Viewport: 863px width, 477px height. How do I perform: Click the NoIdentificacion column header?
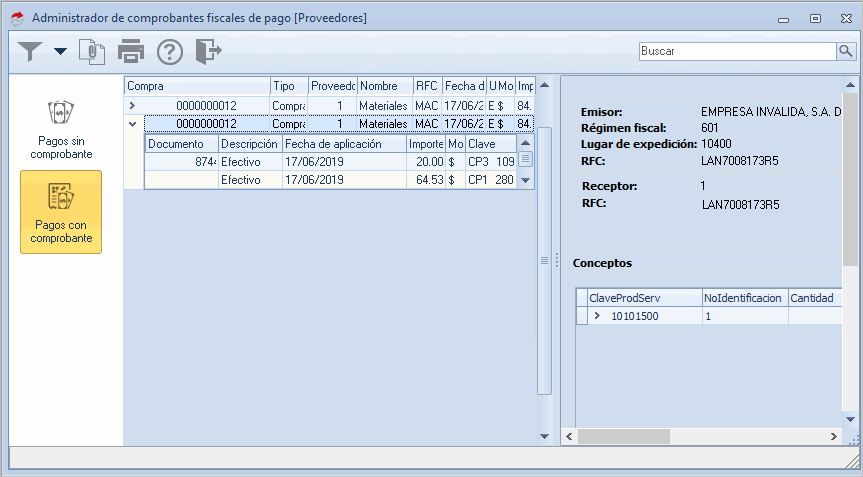click(745, 298)
